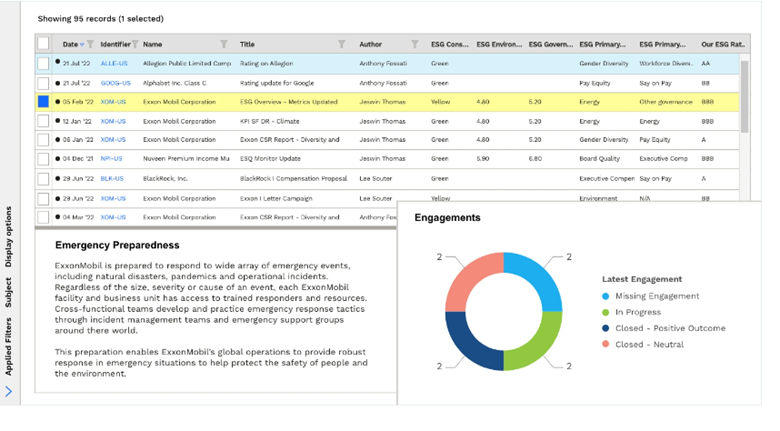Check the box for the 29 Jun '22 XOM-US row
This screenshot has width=780, height=431.
pyautogui.click(x=43, y=199)
